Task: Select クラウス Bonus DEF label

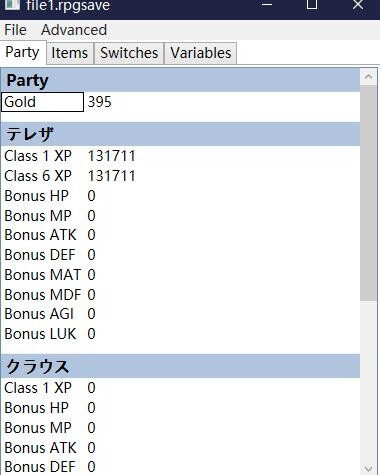Action: [x=40, y=467]
